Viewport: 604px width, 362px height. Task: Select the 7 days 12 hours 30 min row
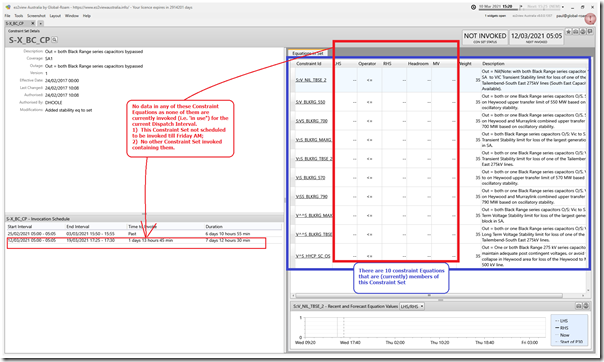coord(144,240)
